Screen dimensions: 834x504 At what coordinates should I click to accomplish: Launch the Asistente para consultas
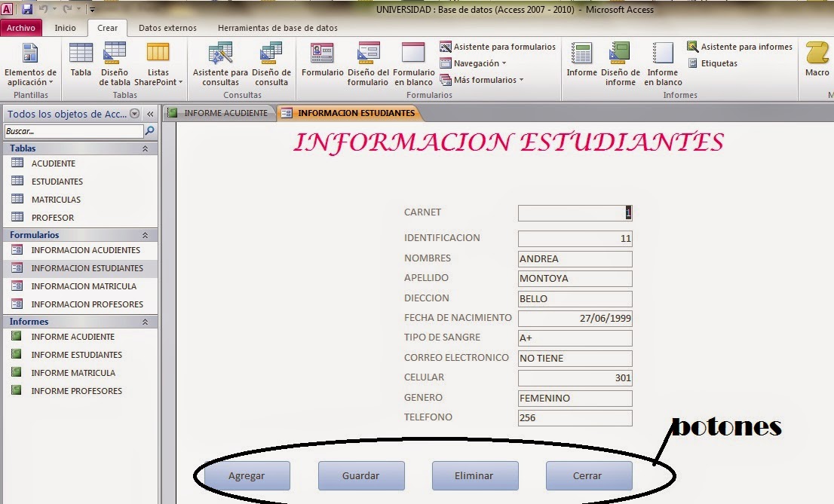[220, 64]
